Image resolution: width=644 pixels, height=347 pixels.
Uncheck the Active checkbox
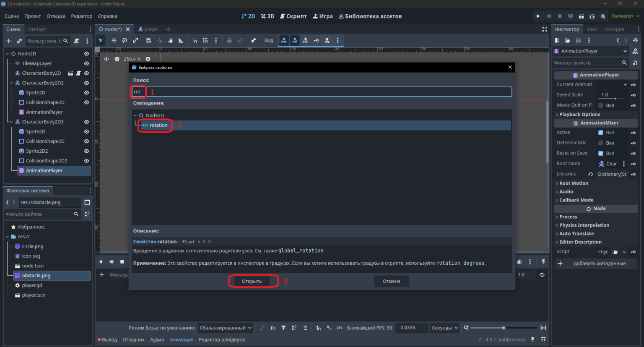pyautogui.click(x=600, y=133)
